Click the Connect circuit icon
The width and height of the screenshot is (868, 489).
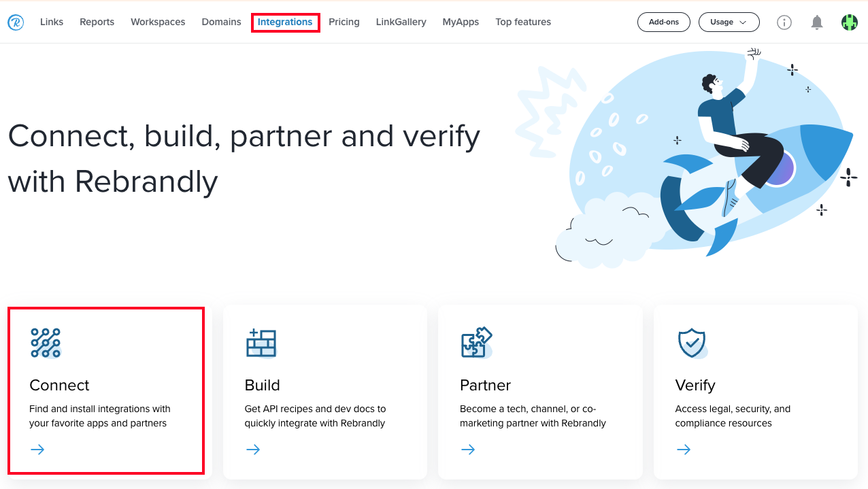pos(46,343)
